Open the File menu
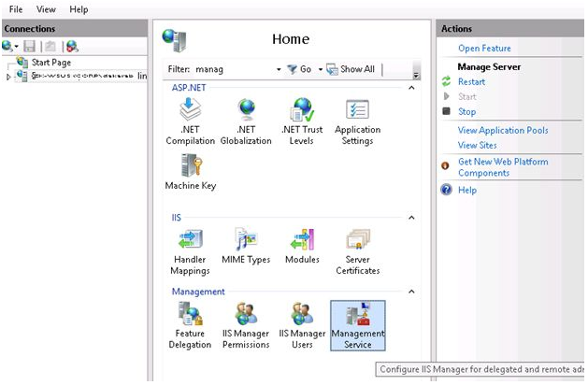This screenshot has width=588, height=385. [x=16, y=9]
